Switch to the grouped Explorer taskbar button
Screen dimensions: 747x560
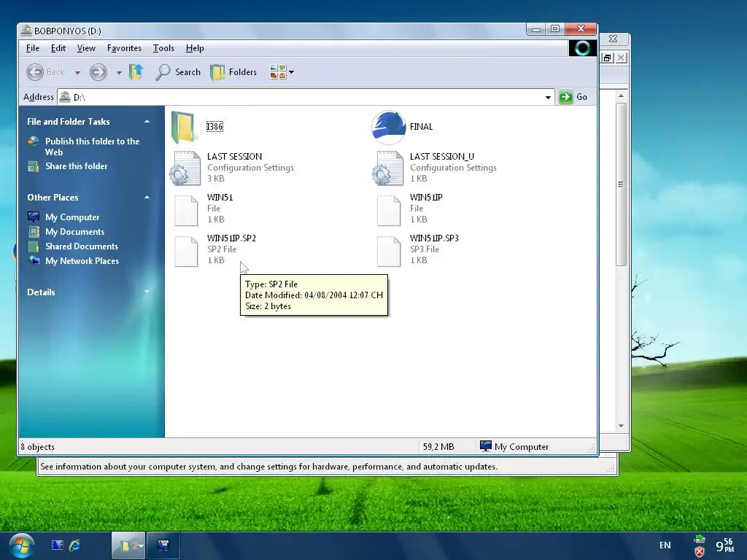click(x=128, y=545)
